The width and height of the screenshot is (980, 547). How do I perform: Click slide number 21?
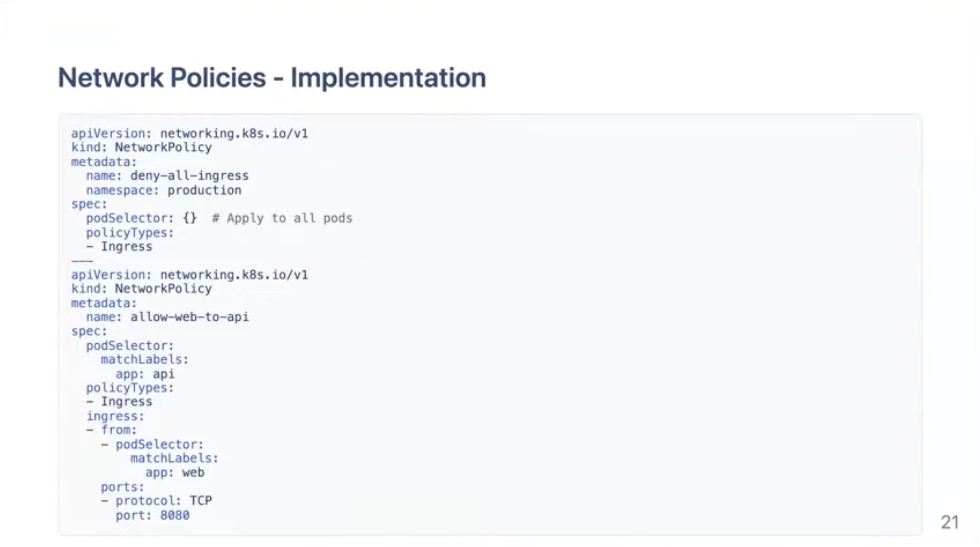[x=949, y=522]
